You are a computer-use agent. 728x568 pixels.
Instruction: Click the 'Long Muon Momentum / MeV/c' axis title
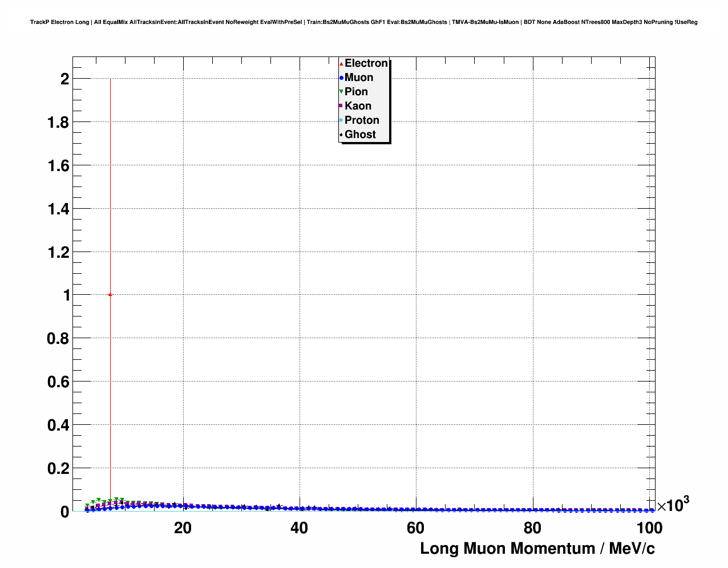pyautogui.click(x=537, y=549)
